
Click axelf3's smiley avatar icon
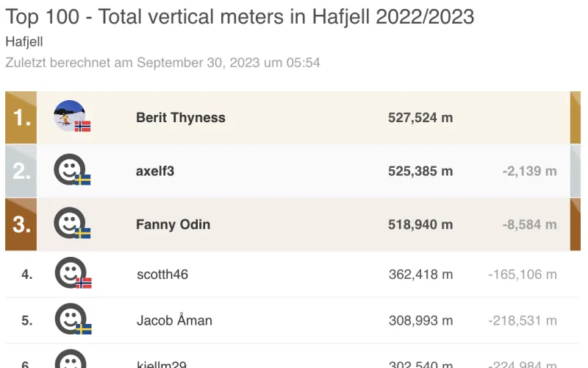[69, 169]
